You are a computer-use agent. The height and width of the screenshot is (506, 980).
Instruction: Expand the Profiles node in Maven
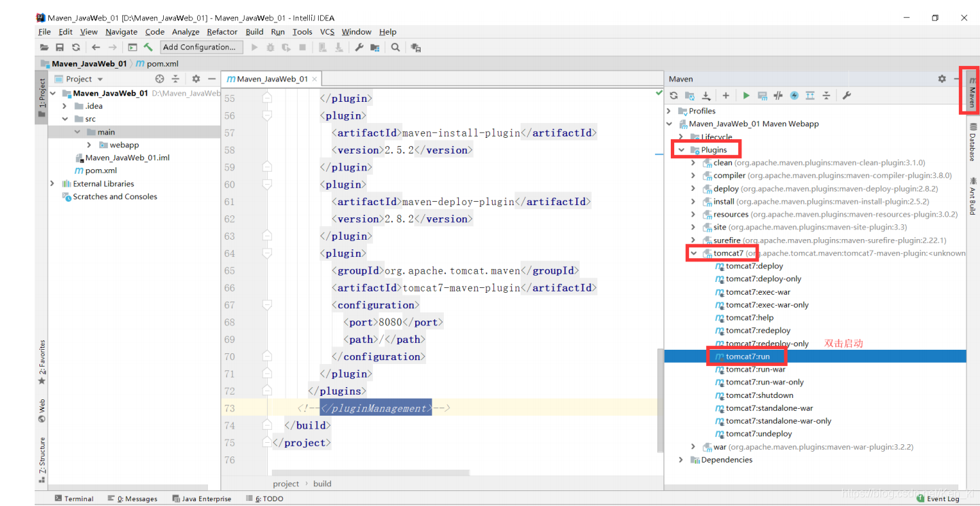(x=669, y=111)
